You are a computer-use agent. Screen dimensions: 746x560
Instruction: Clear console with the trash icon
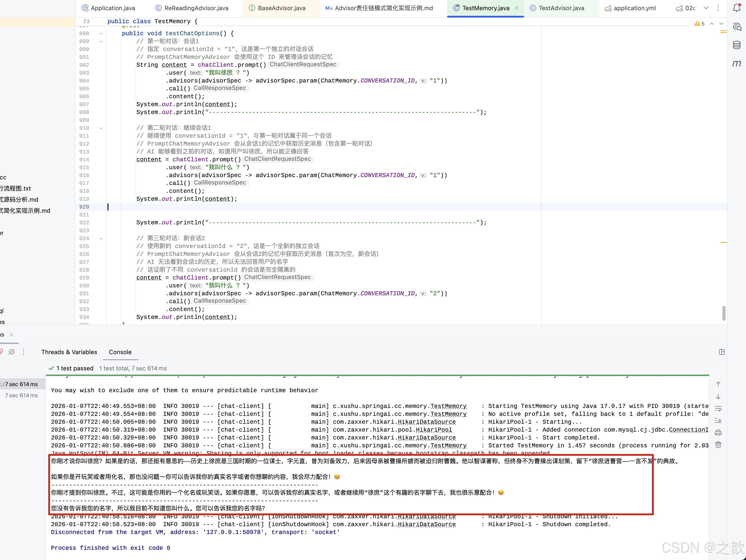pyautogui.click(x=718, y=445)
